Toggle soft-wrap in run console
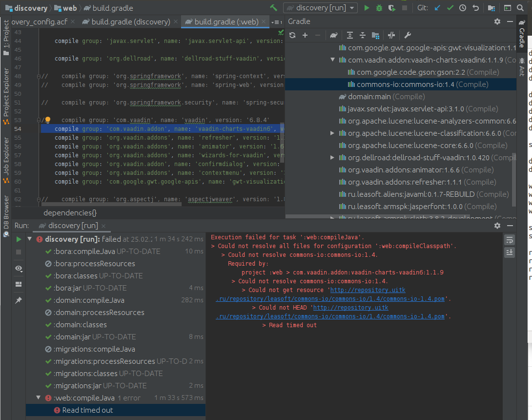532x420 pixels. point(509,240)
